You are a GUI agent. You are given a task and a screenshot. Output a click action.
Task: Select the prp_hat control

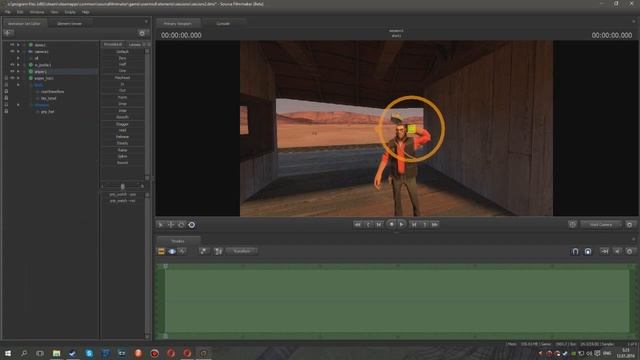tap(47, 111)
